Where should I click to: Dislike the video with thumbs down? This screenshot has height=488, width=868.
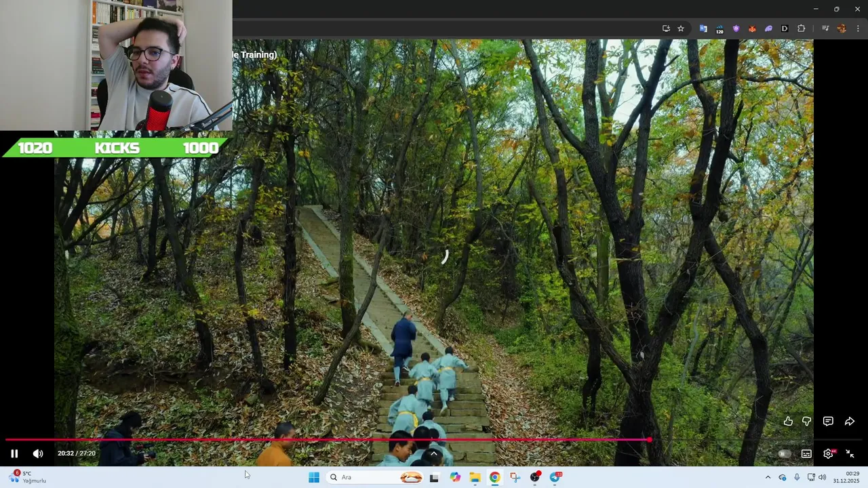[806, 421]
